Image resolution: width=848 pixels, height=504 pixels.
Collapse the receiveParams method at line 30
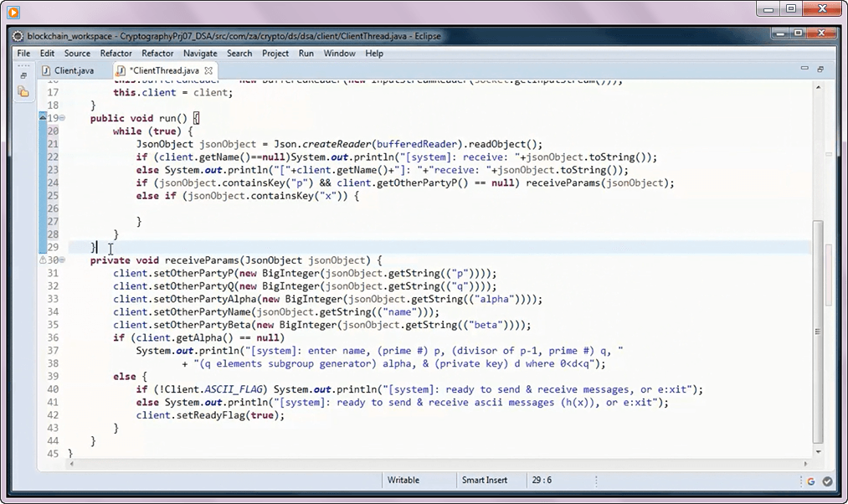click(x=62, y=260)
